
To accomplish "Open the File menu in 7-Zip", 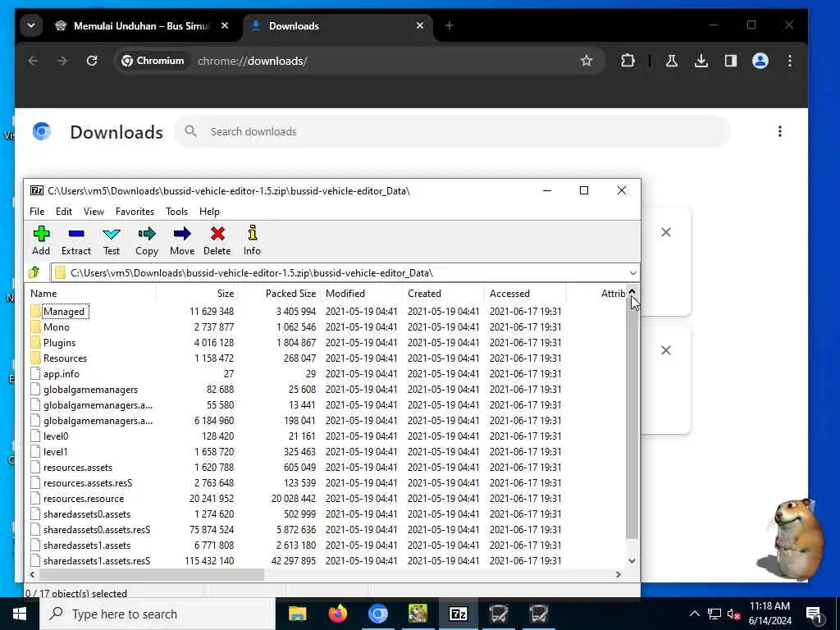I will point(37,212).
